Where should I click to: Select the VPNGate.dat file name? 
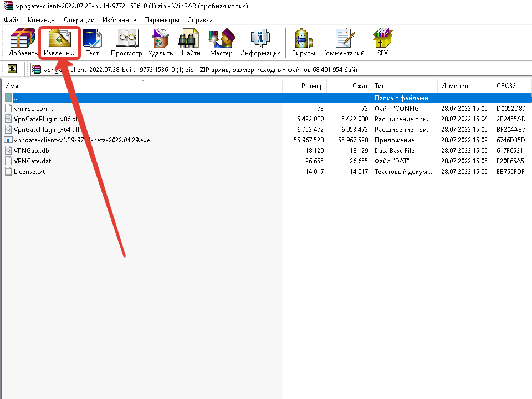[x=32, y=161]
